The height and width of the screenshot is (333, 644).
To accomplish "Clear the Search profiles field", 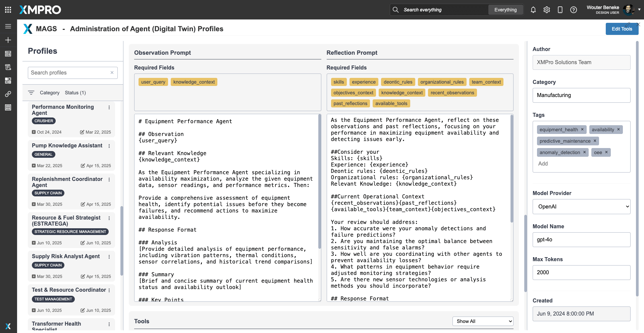I will (x=112, y=73).
